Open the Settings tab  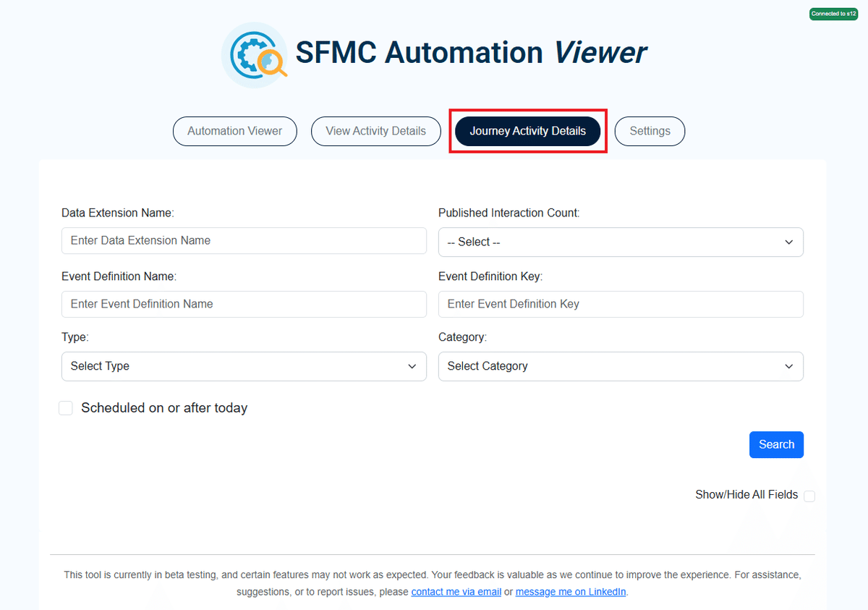649,131
